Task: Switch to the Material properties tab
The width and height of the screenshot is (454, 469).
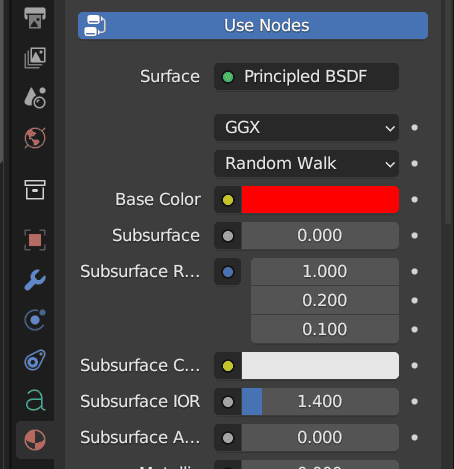Action: [x=35, y=440]
